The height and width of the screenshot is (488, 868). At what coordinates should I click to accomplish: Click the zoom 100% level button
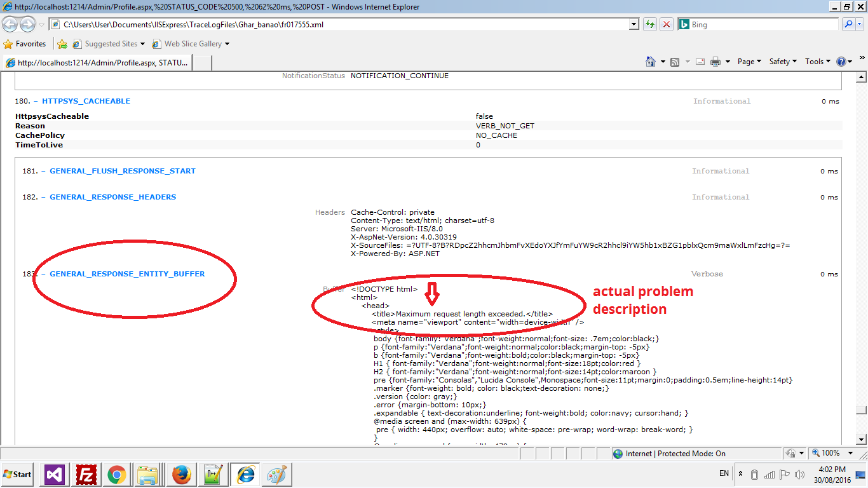coord(829,453)
